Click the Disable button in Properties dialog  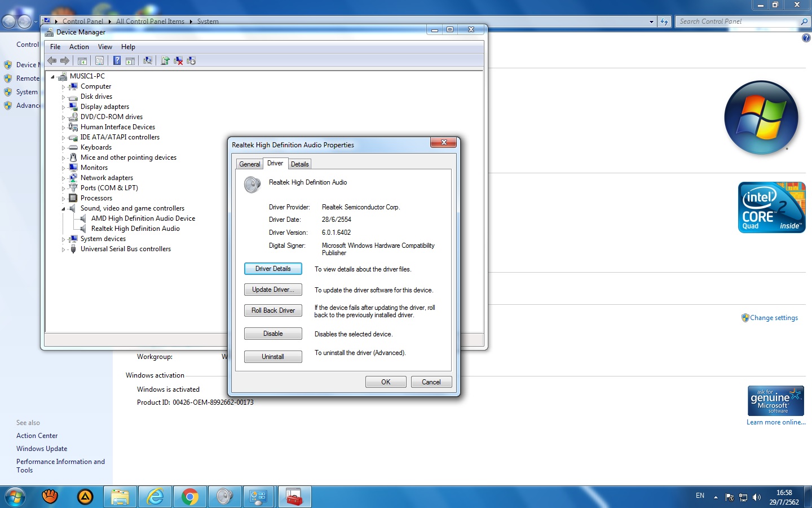tap(273, 334)
